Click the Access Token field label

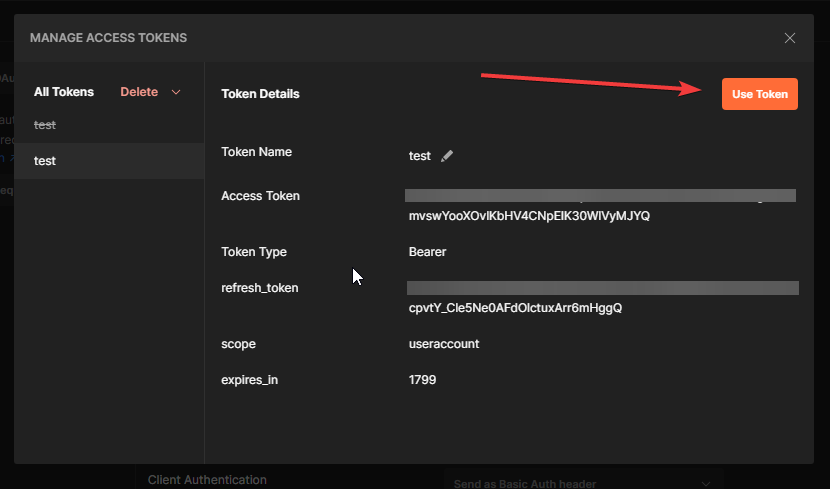tap(260, 196)
